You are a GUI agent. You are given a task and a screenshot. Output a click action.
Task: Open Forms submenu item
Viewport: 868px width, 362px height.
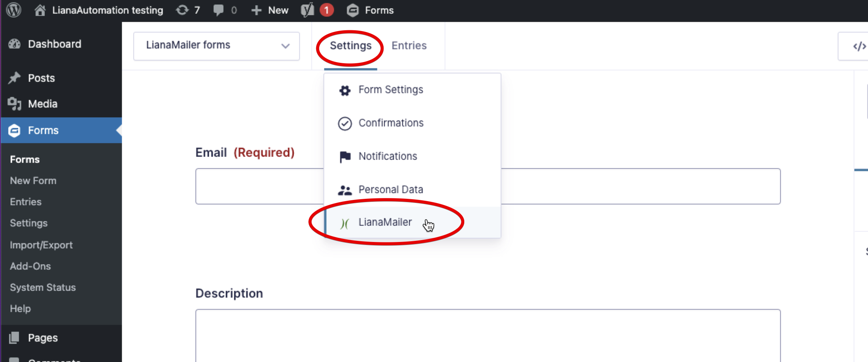[x=25, y=159]
